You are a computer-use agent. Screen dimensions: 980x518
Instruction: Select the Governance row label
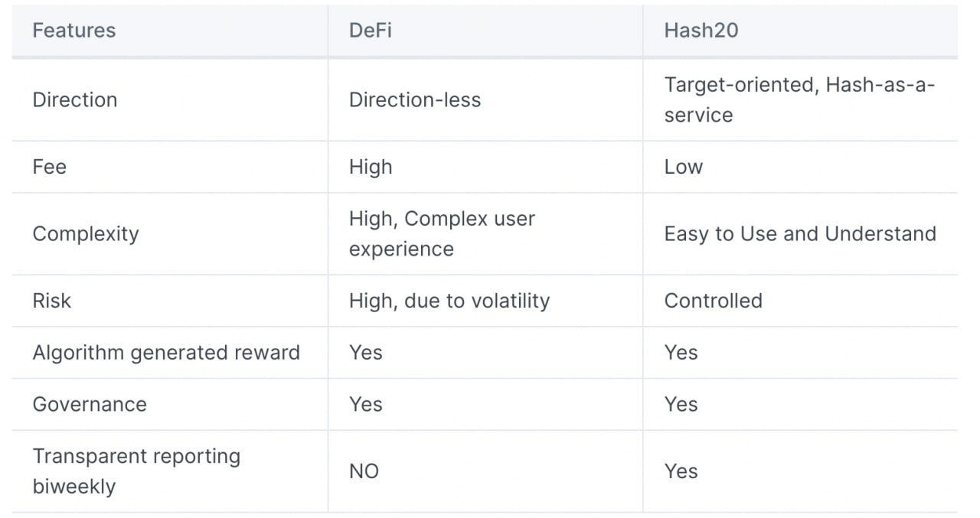(x=90, y=404)
